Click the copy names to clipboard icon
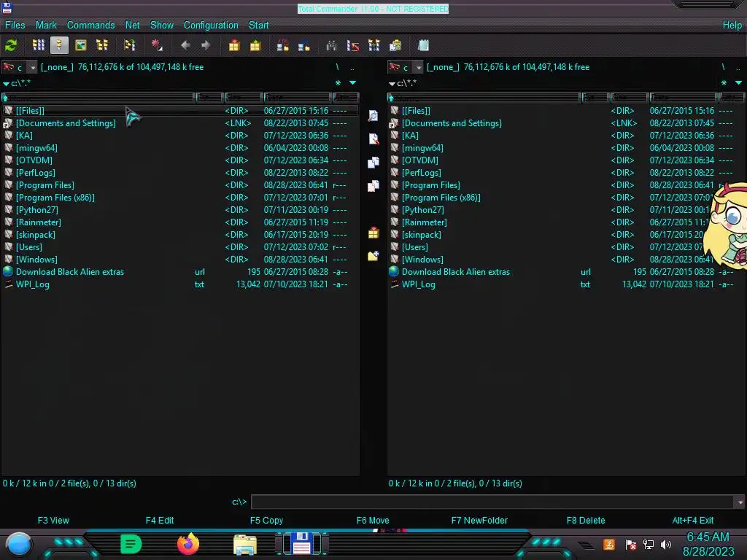 pos(395,46)
